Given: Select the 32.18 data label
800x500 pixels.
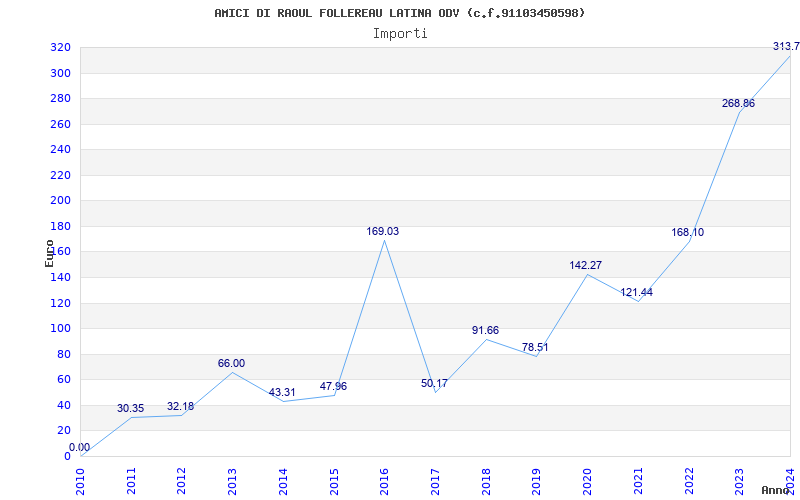Looking at the screenshot, I should tap(181, 407).
